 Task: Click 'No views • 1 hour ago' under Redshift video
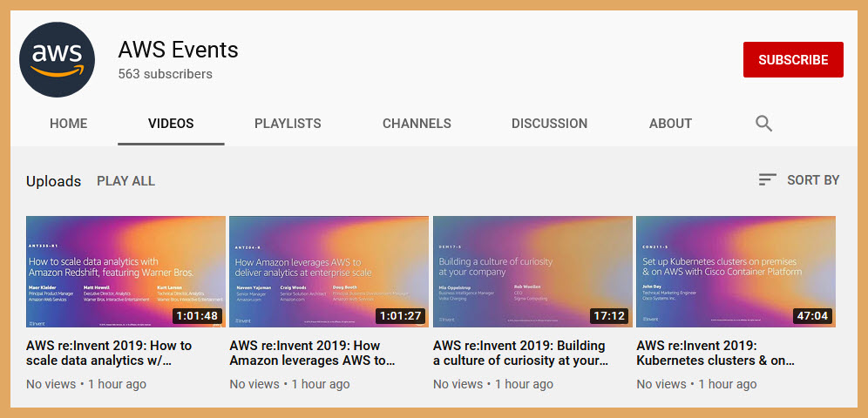click(86, 384)
